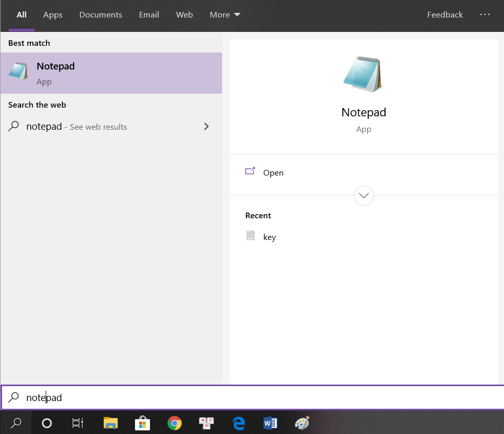Switch to the Web search tab
The image size is (504, 434).
(184, 15)
